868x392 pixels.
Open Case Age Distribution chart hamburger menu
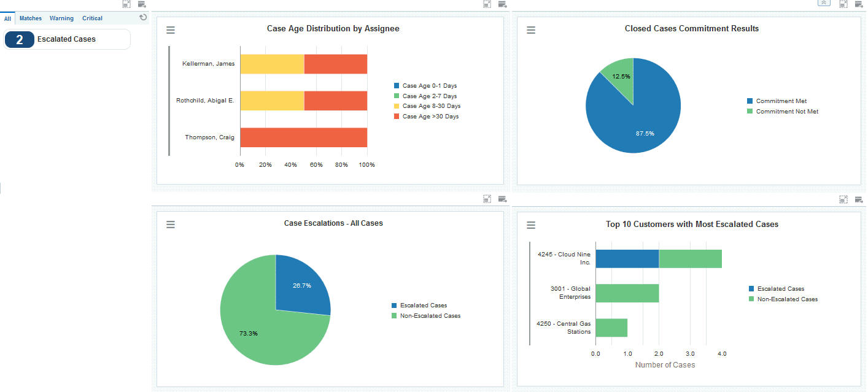[x=171, y=30]
